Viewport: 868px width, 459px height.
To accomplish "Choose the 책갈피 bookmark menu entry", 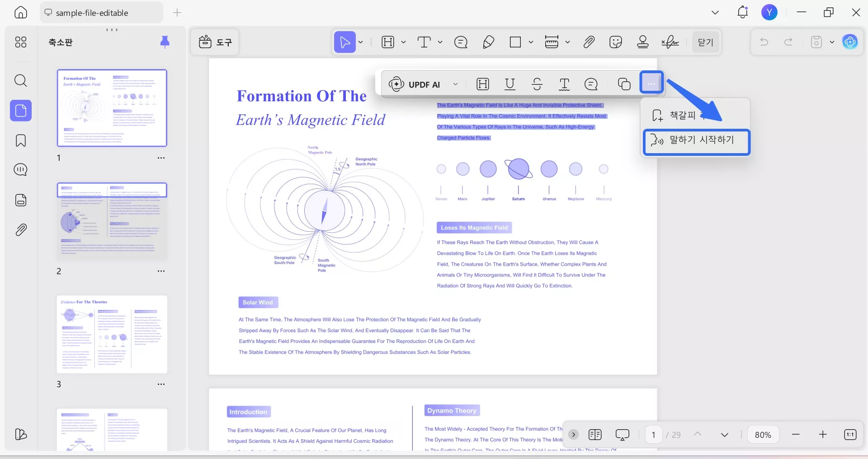I will pyautogui.click(x=696, y=115).
